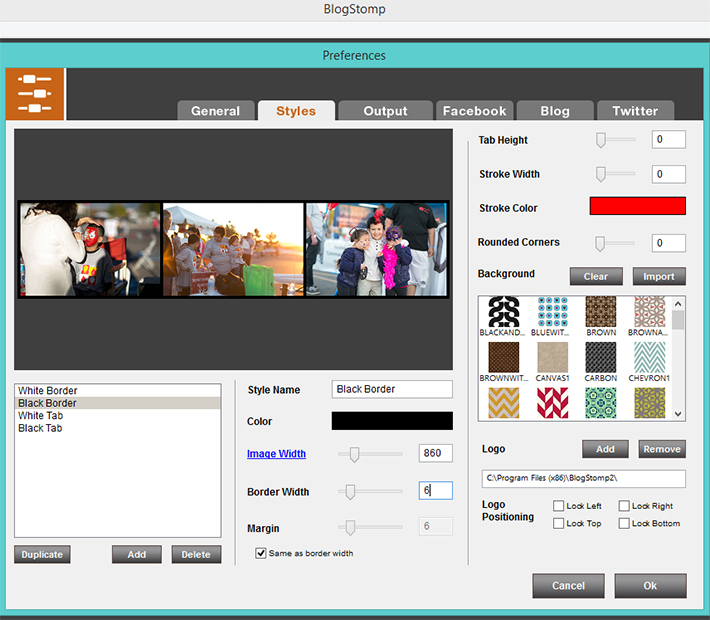This screenshot has width=710, height=620.
Task: Click the logo file path field
Action: [x=584, y=478]
